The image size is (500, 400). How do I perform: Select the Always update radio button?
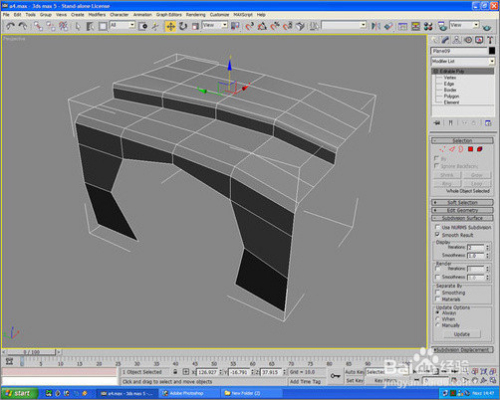(x=438, y=313)
